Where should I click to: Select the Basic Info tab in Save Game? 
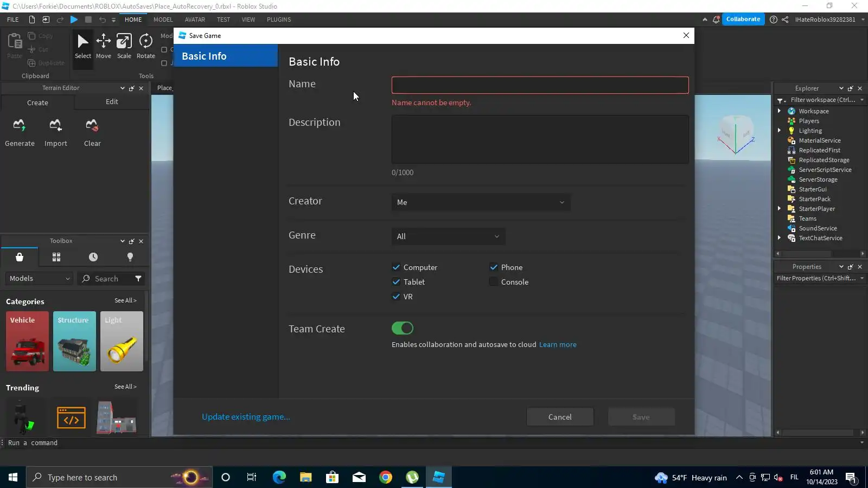(226, 56)
